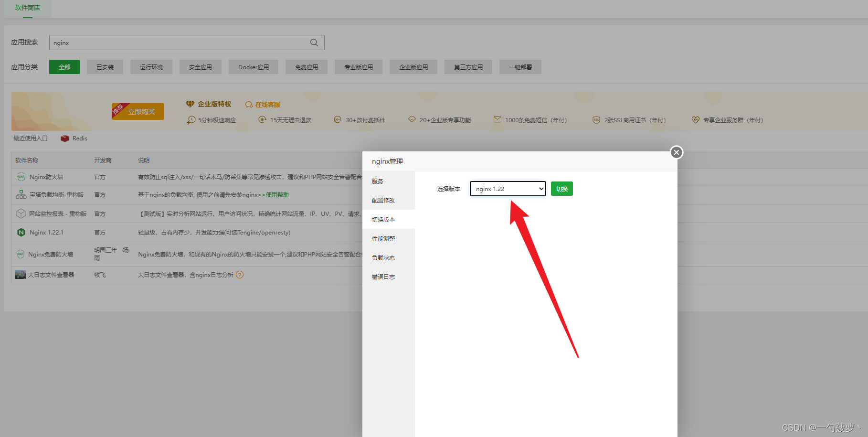Filter by 企业版应用 category
This screenshot has height=437, width=868.
413,67
